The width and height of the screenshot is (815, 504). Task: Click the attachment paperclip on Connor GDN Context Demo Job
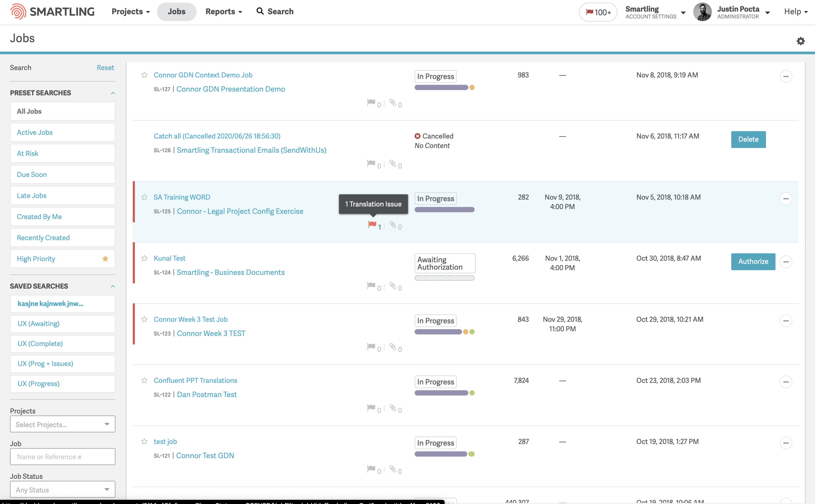click(x=393, y=102)
